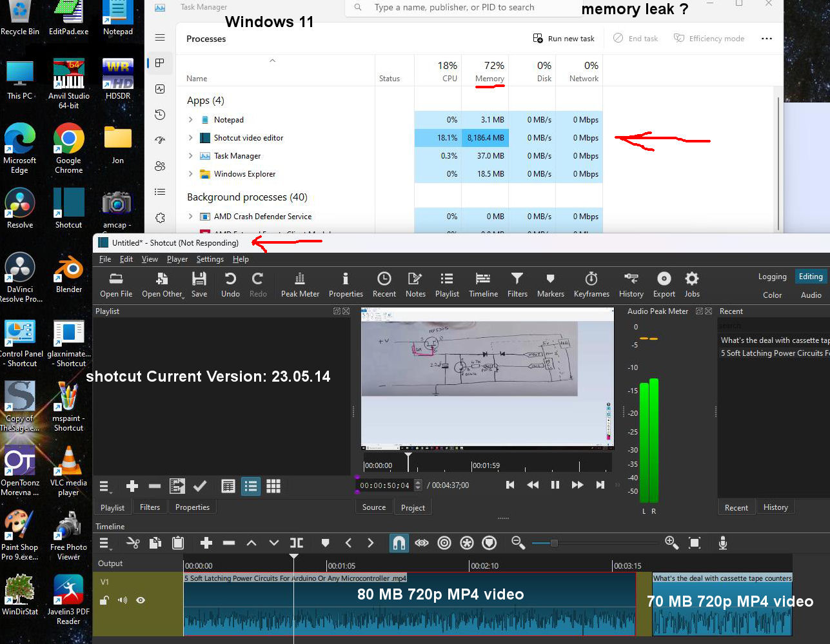Switch to the Project player tab
This screenshot has height=644, width=830.
[x=413, y=507]
